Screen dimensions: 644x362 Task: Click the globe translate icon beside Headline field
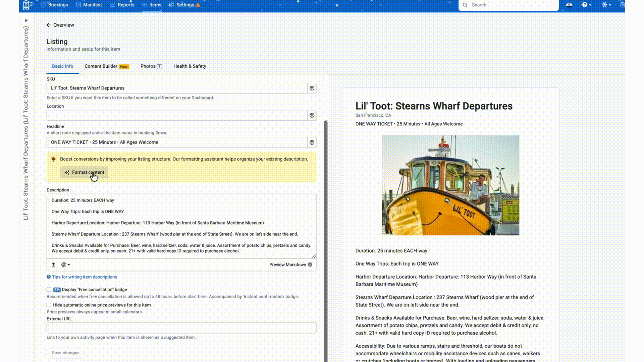[x=312, y=142]
